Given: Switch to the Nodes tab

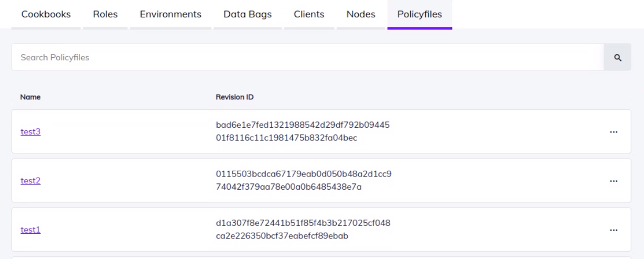Looking at the screenshot, I should [x=361, y=14].
